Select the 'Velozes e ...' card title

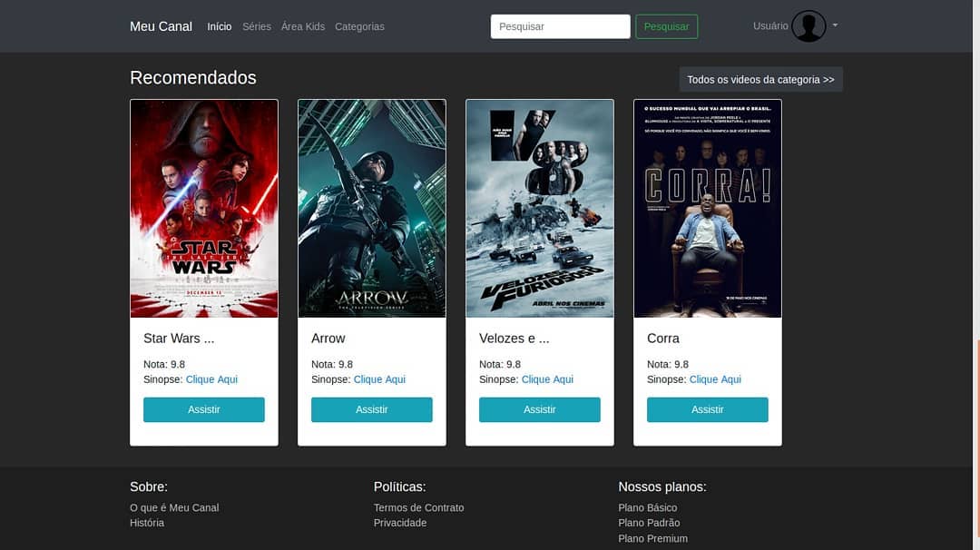tap(514, 339)
